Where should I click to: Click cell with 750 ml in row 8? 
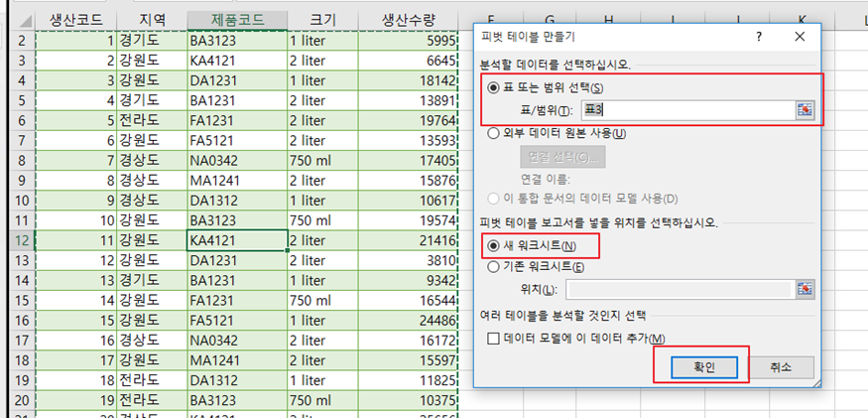tap(322, 161)
